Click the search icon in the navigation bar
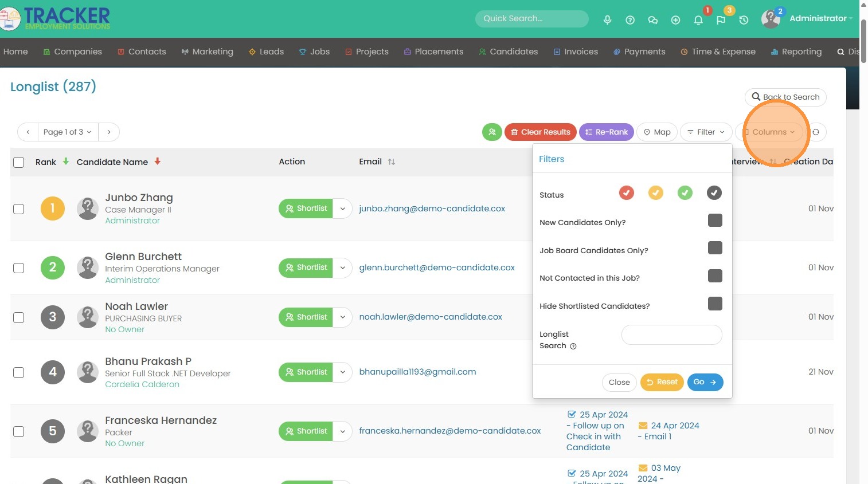 tap(840, 52)
